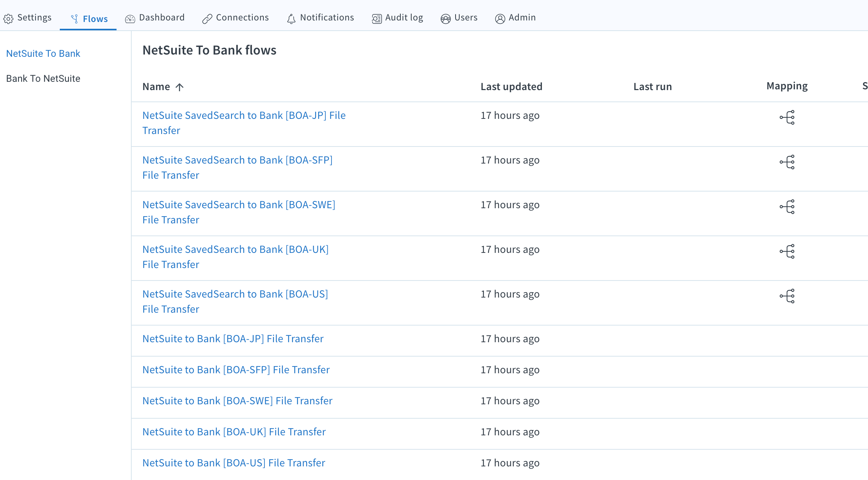868x480 pixels.
Task: Click the Flows branch icon
Action: [75, 19]
